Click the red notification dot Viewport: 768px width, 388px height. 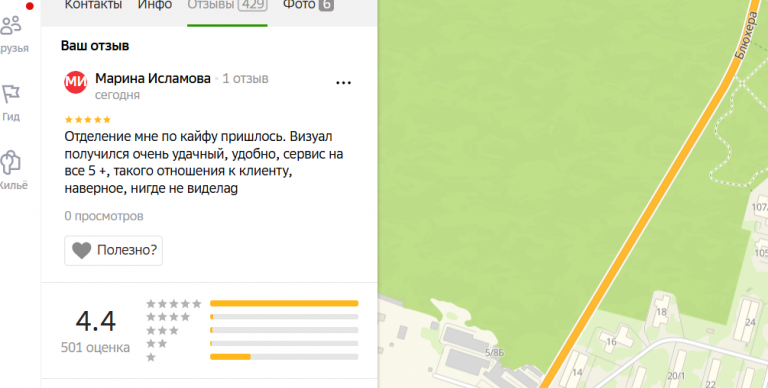(29, 6)
